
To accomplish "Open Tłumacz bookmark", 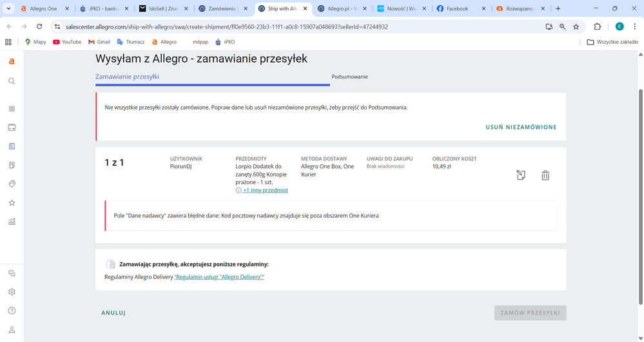I will click(x=131, y=42).
